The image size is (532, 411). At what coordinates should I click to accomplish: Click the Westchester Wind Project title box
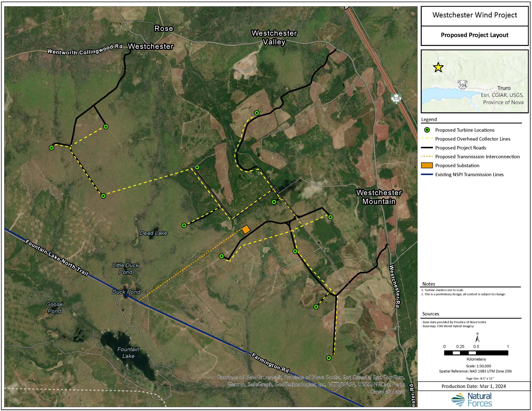tap(474, 15)
